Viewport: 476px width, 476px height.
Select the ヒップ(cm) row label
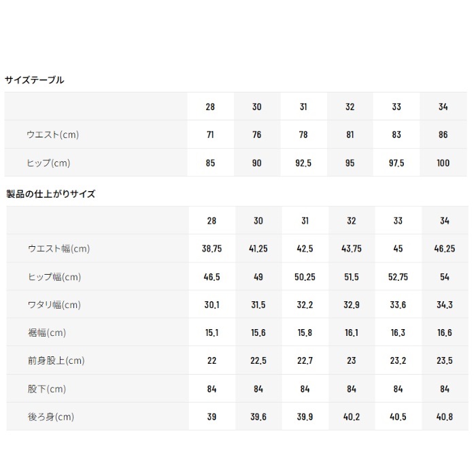[x=48, y=163]
